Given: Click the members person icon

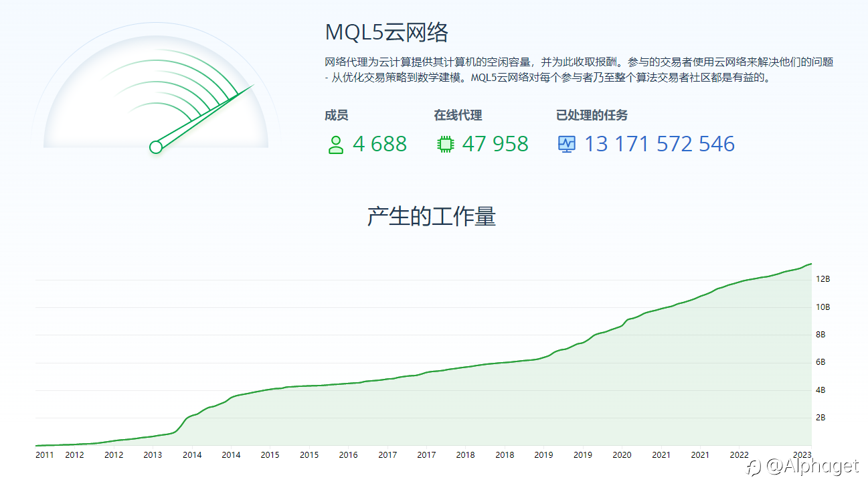Looking at the screenshot, I should (x=336, y=145).
